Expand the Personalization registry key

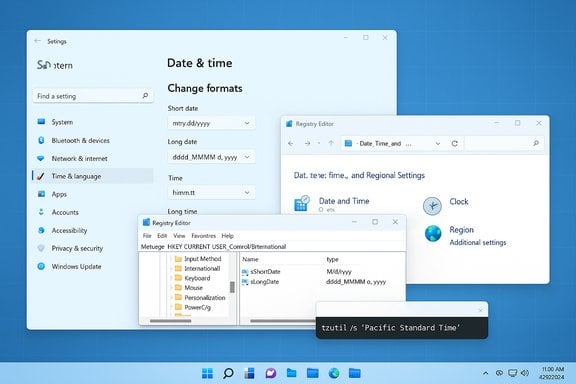tap(170, 298)
